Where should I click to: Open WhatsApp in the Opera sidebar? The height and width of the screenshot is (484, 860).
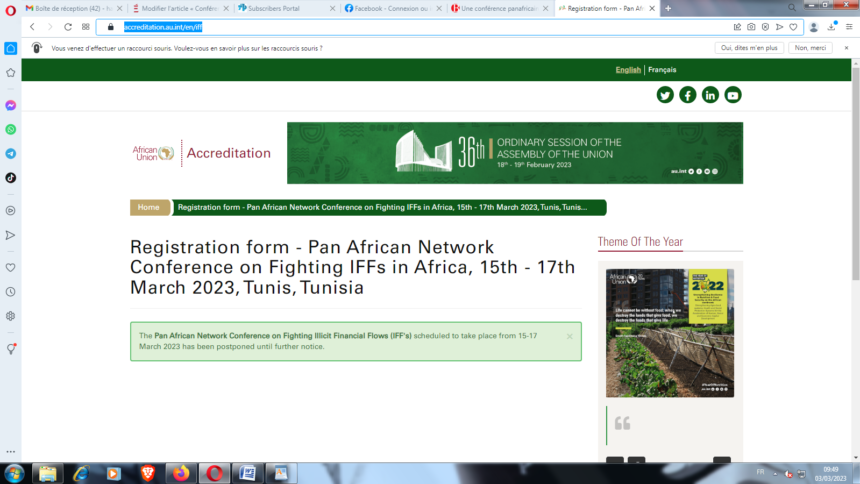point(10,130)
